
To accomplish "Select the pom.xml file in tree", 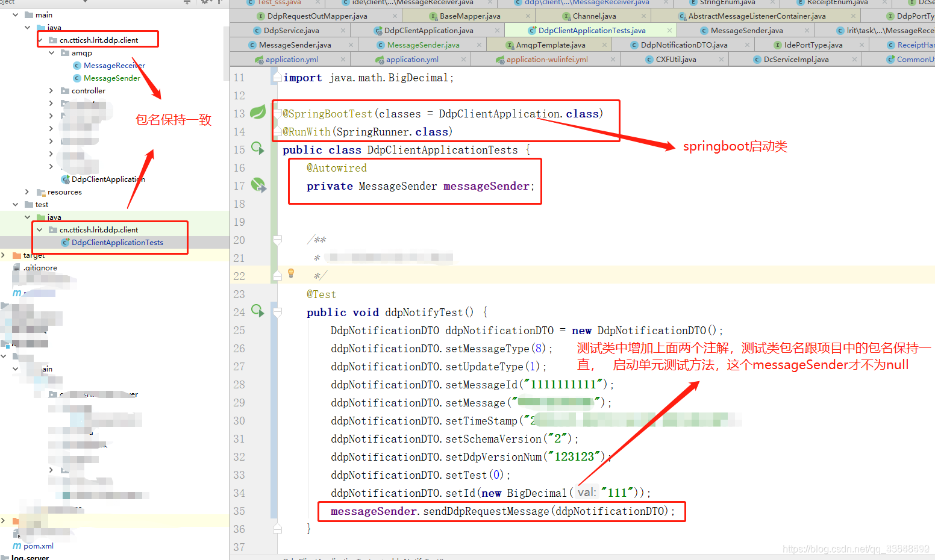I will click(39, 546).
